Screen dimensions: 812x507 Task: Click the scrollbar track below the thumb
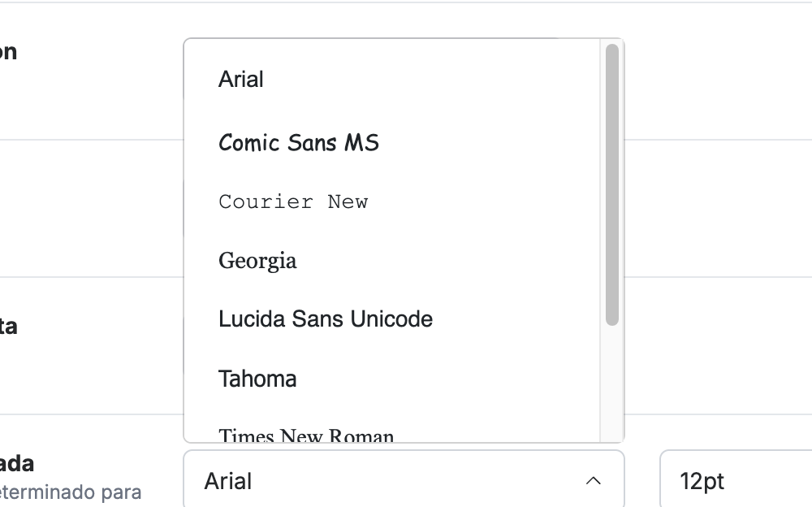(x=612, y=383)
